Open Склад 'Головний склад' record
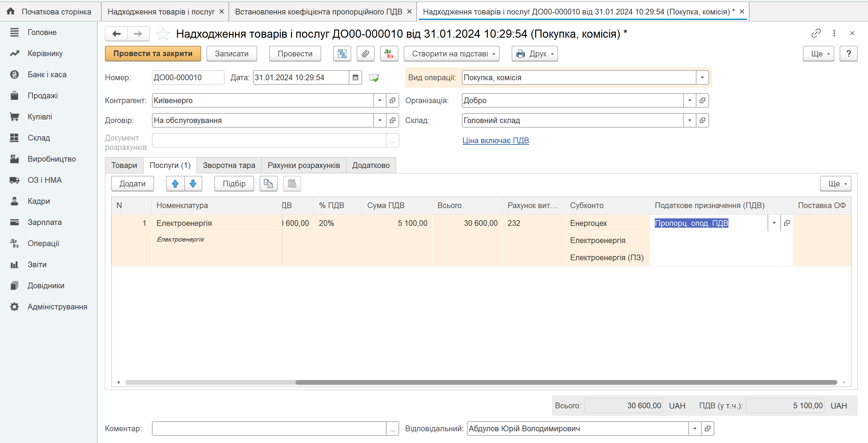Image resolution: width=868 pixels, height=443 pixels. [x=702, y=120]
